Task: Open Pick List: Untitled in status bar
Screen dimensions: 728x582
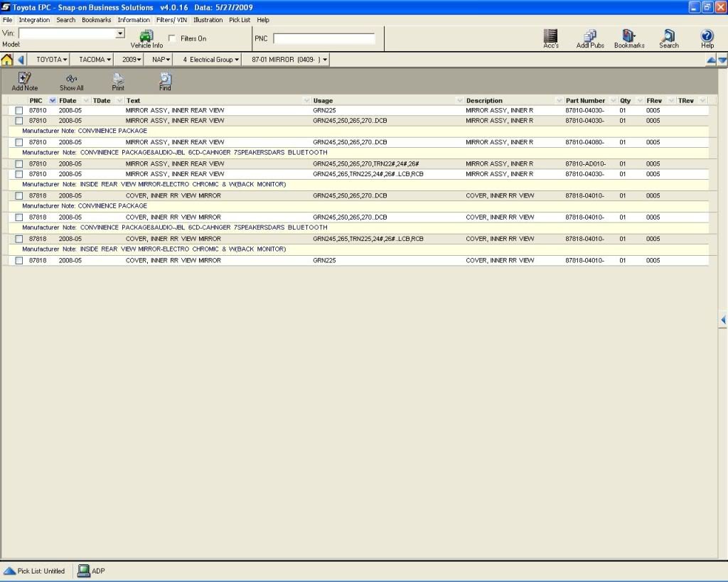Action: tap(34, 571)
